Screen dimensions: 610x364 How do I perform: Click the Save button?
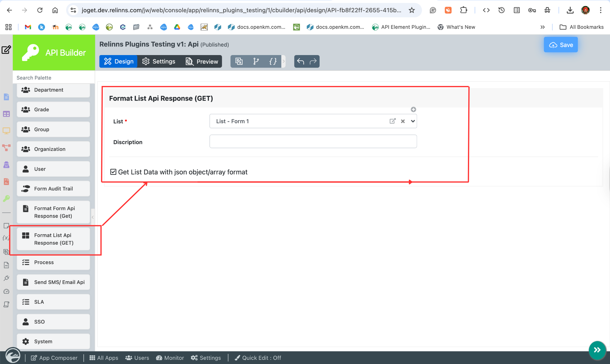(x=561, y=45)
